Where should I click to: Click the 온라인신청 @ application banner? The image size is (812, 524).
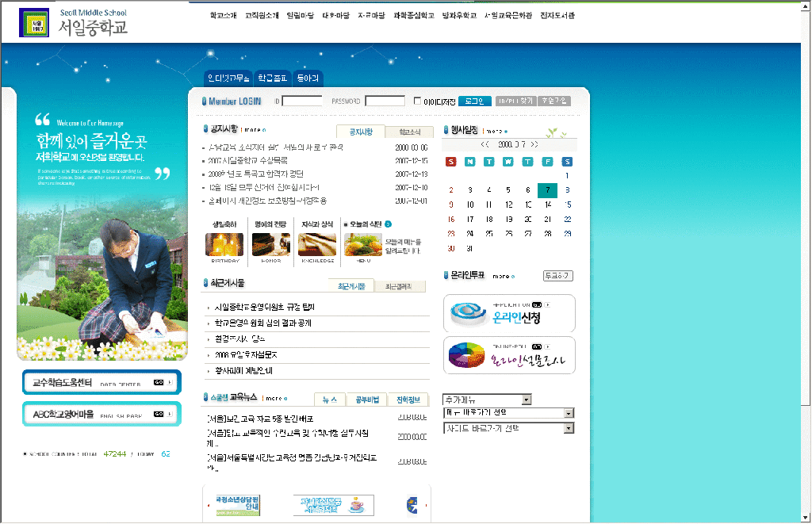point(509,314)
